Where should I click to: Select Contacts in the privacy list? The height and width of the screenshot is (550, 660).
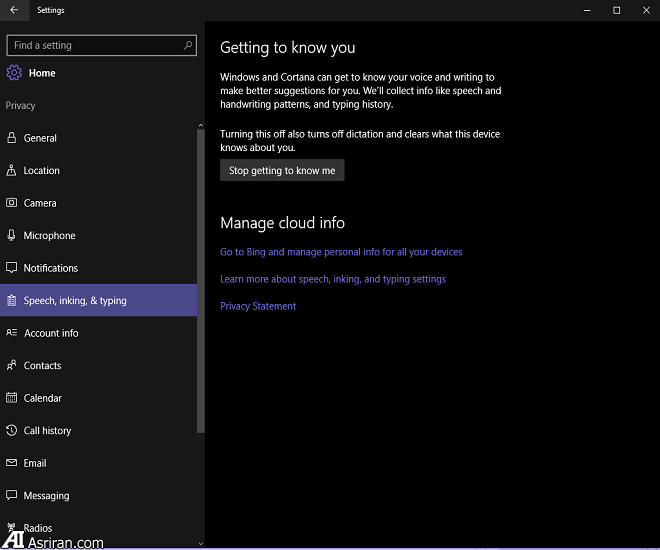43,366
